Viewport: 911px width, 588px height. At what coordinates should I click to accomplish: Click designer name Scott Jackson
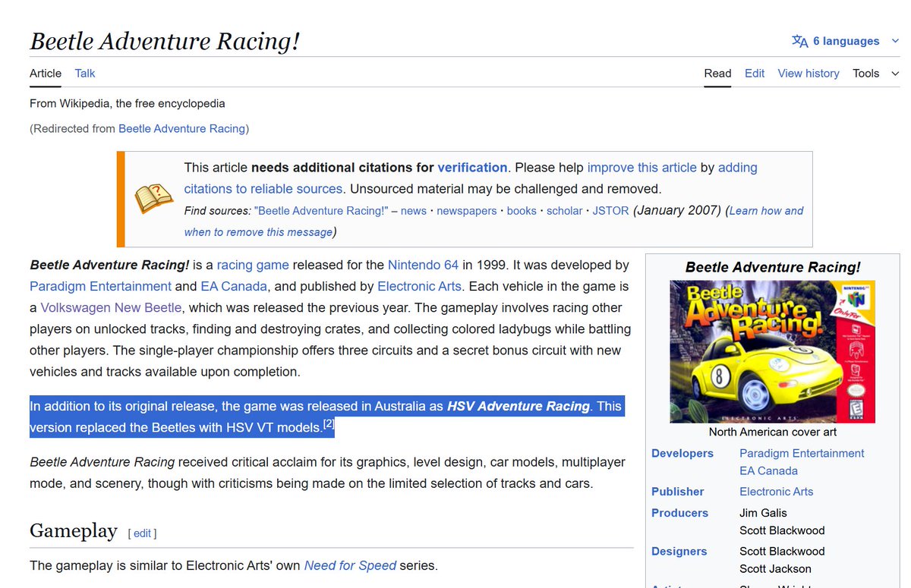click(x=775, y=568)
